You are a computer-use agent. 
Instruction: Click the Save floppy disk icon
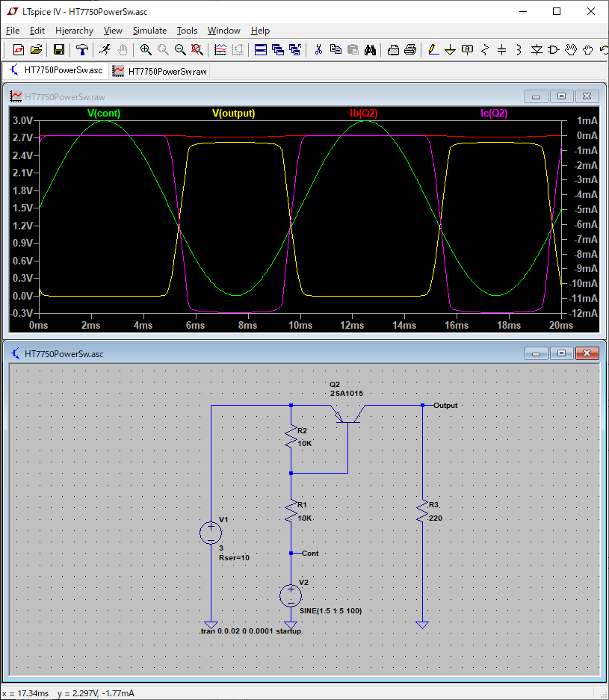point(59,49)
